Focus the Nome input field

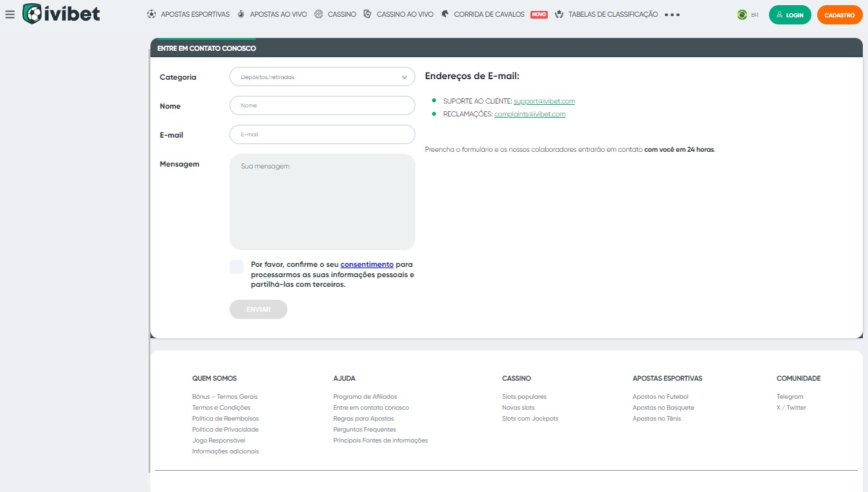pyautogui.click(x=322, y=105)
